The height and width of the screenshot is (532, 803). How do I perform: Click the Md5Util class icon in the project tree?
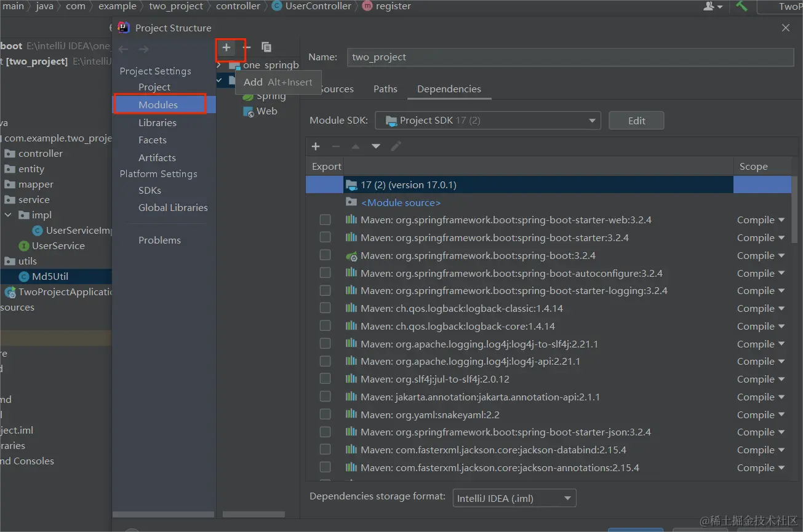24,277
